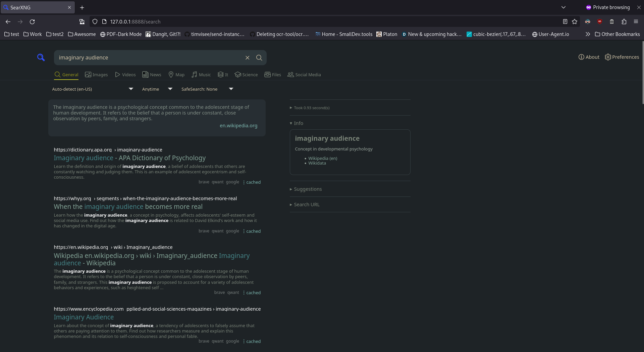
Task: Open Other Bookmarks folder
Action: coord(617,34)
